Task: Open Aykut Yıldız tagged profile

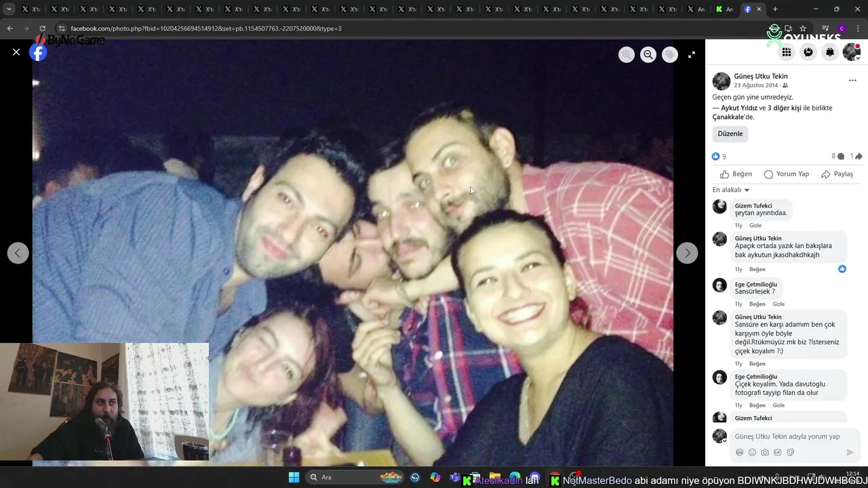Action: [x=739, y=108]
